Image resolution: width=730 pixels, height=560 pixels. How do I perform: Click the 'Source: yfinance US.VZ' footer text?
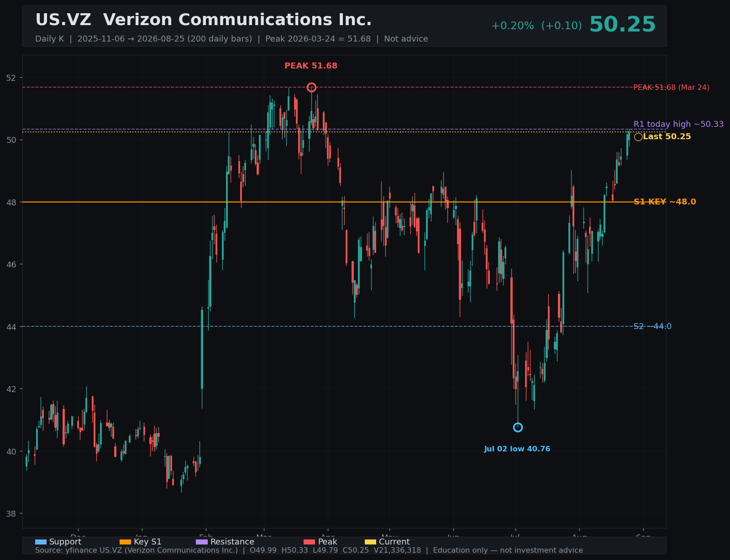click(x=309, y=550)
